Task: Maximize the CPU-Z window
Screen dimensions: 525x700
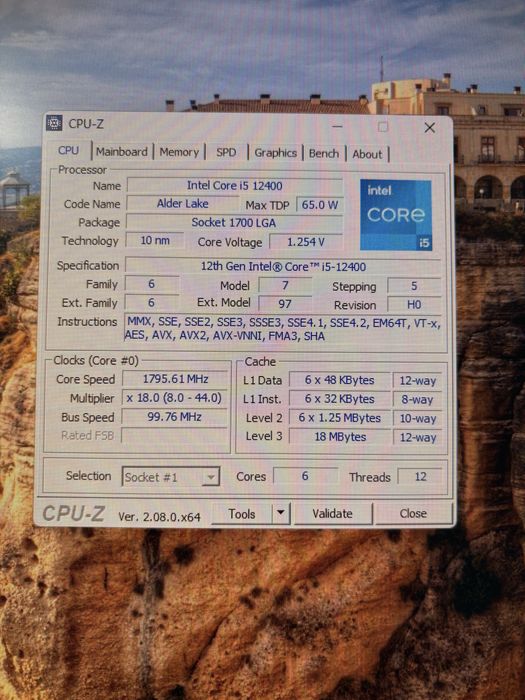Action: click(383, 127)
